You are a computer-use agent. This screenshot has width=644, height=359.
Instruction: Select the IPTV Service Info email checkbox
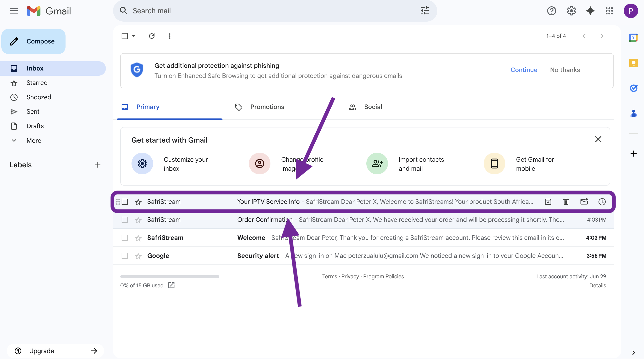pyautogui.click(x=125, y=202)
